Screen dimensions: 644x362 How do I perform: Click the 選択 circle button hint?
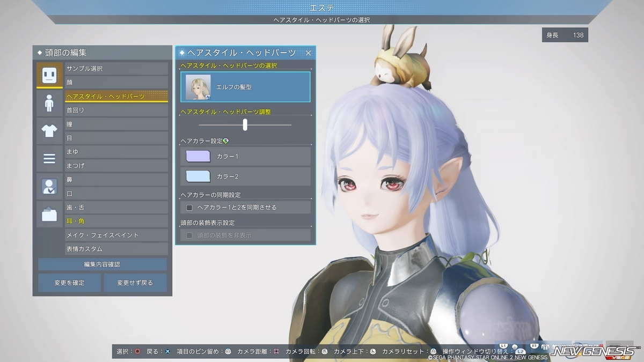click(x=128, y=351)
